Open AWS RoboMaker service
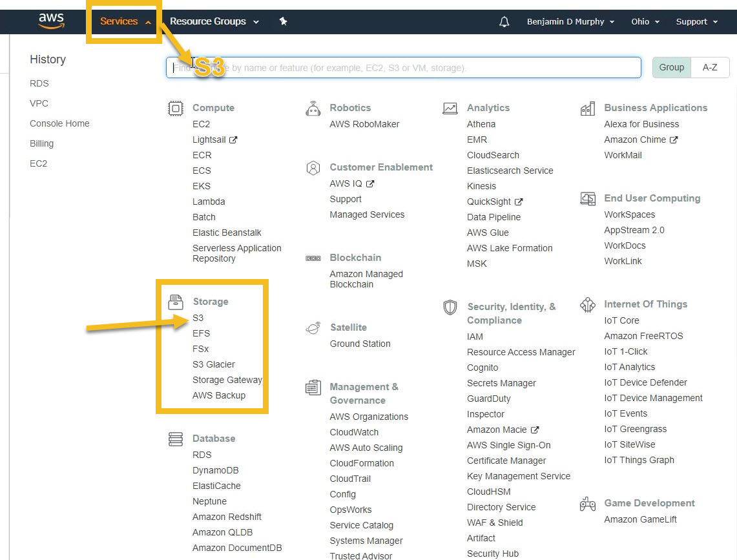The image size is (737, 560). click(364, 124)
